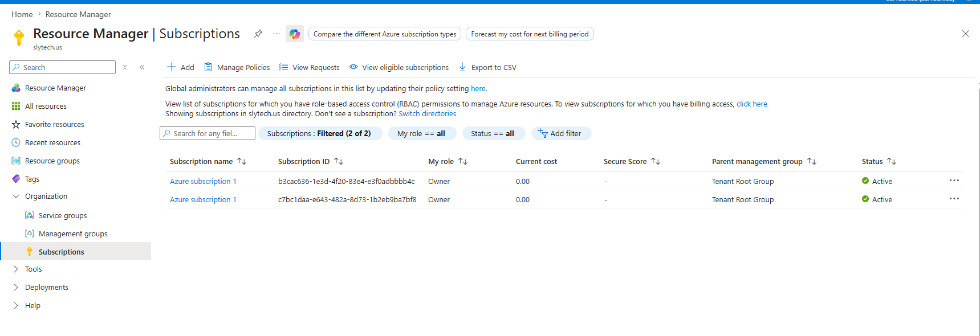This screenshot has width=980, height=336.
Task: Click the Resource groups cube icon
Action: tap(16, 161)
